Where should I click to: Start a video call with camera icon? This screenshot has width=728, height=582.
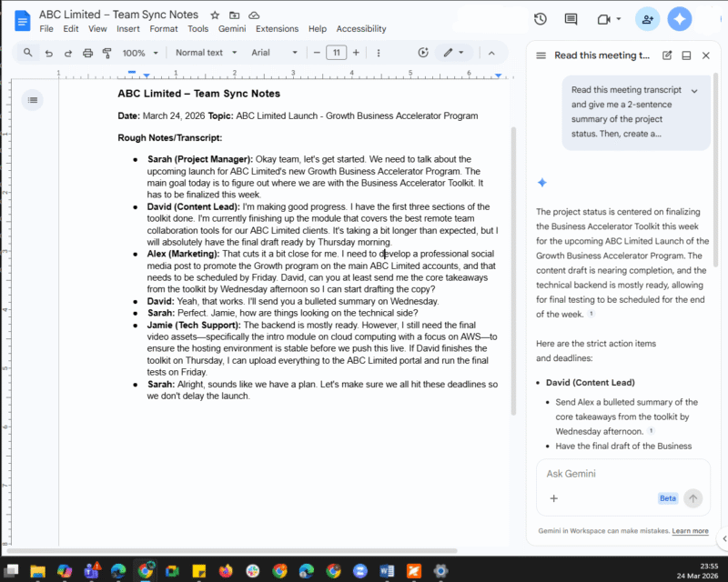603,19
